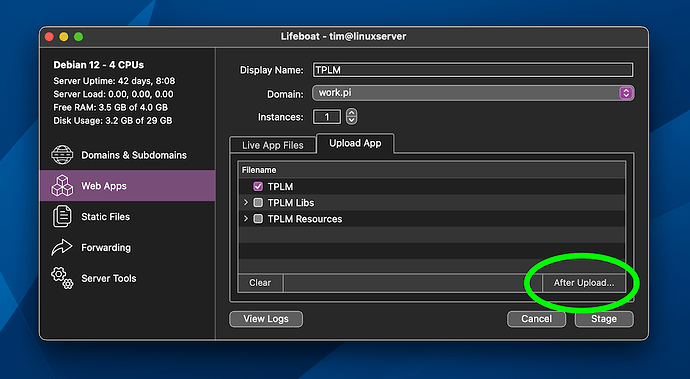Image resolution: width=690 pixels, height=379 pixels.
Task: Select Web Apps sidebar label
Action: pyautogui.click(x=104, y=186)
